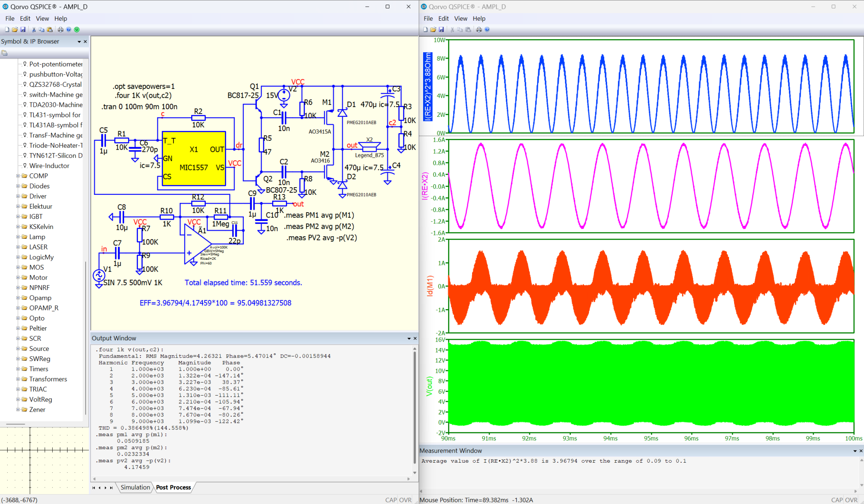This screenshot has width=864, height=504.
Task: Close the Output Window panel
Action: 415,338
